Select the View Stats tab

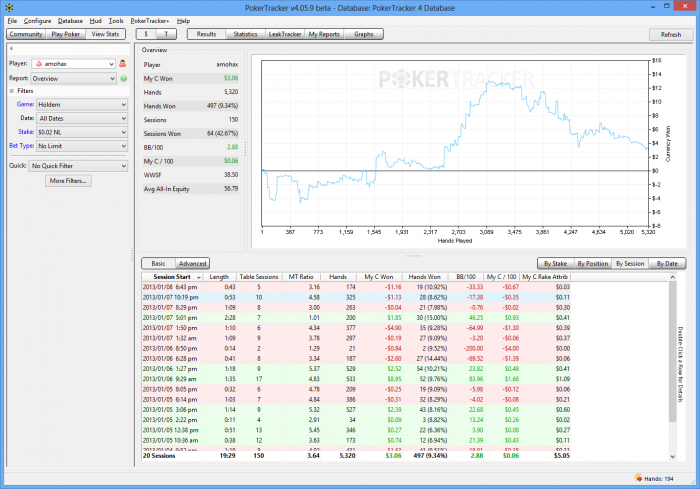(105, 34)
